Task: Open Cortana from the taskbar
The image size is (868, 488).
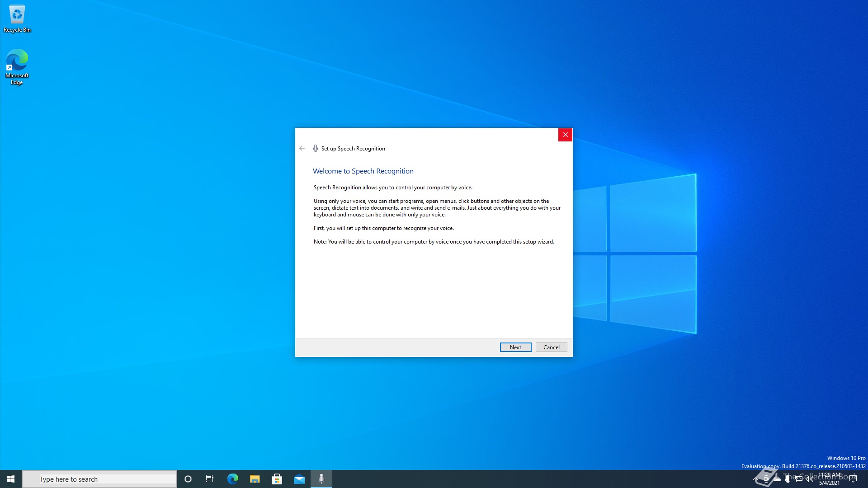Action: click(188, 479)
